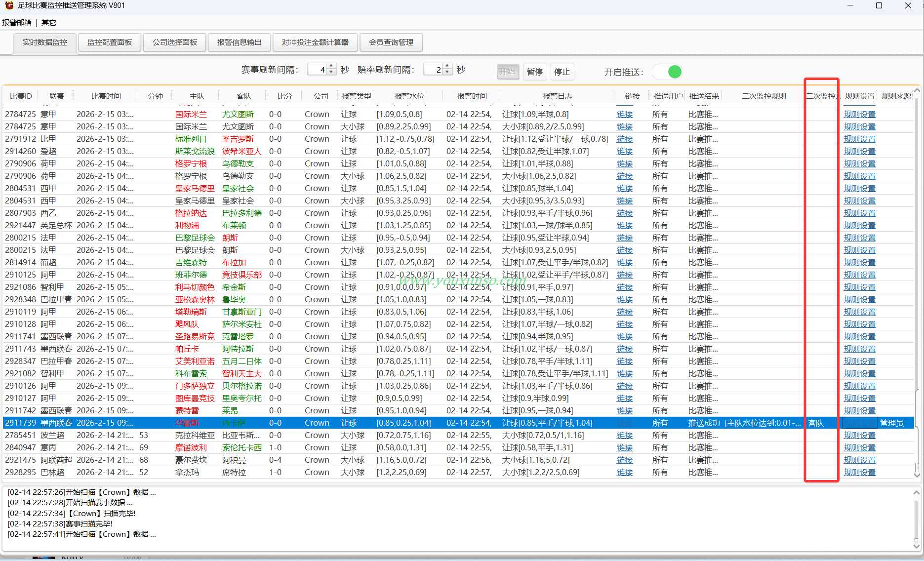The height and width of the screenshot is (561, 924).
Task: Open 链接 for 摩诺波利 vs 索伦托卡西 row
Action: pos(625,448)
